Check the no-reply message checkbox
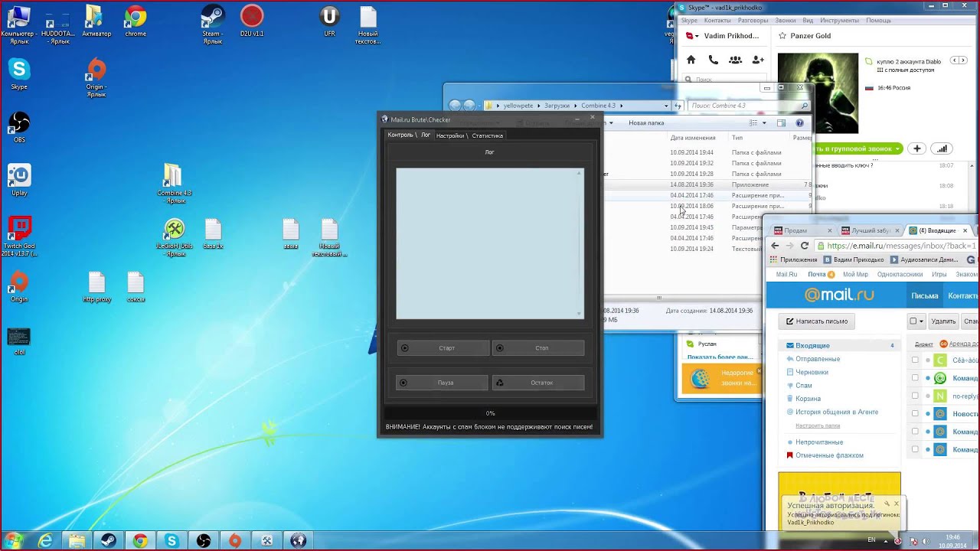 [915, 396]
